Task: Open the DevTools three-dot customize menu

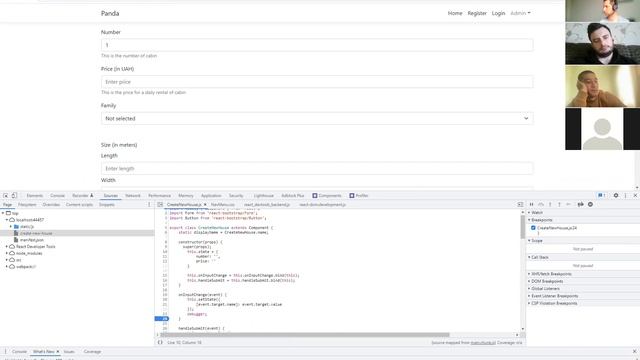Action: (625, 196)
